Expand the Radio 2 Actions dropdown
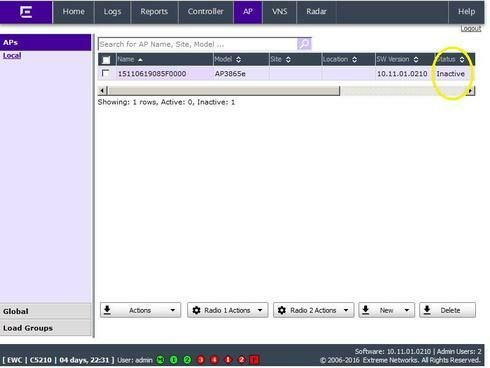 tap(313, 310)
